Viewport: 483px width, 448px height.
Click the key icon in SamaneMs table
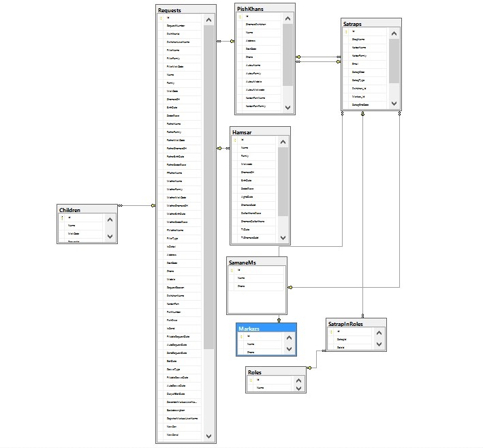[x=231, y=269]
